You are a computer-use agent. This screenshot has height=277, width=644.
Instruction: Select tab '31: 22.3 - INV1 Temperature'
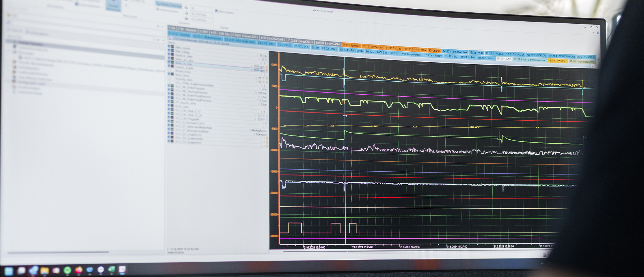pyautogui.click(x=405, y=54)
